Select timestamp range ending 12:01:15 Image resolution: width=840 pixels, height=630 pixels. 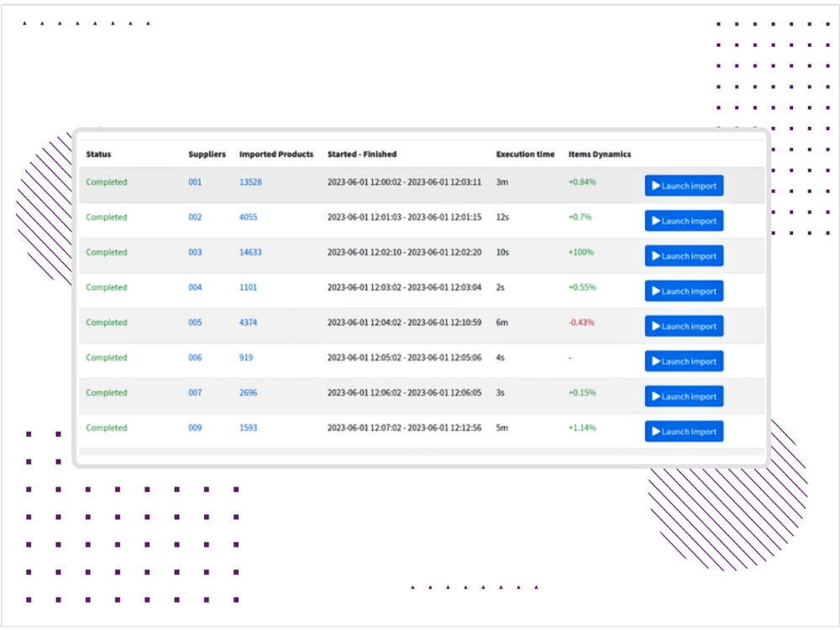405,217
